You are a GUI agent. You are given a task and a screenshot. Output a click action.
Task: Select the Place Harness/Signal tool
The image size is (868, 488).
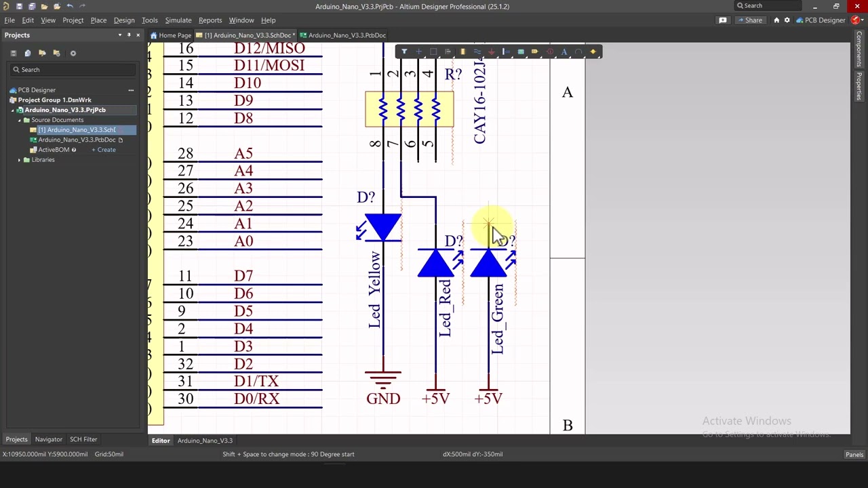coord(506,52)
